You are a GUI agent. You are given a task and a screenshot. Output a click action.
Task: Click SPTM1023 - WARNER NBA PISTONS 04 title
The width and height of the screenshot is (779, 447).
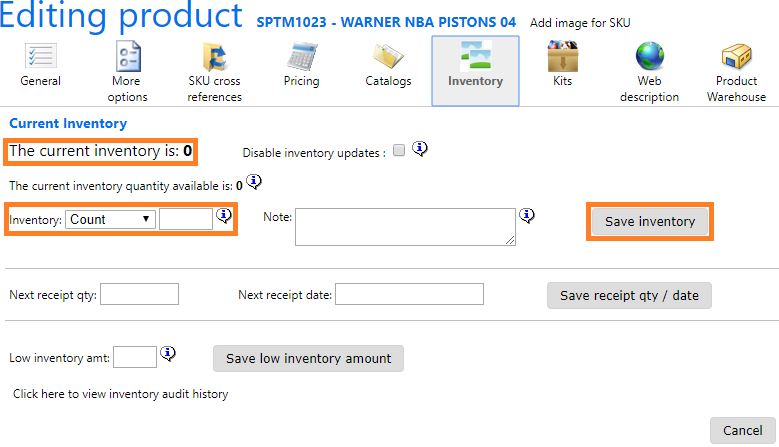point(386,22)
